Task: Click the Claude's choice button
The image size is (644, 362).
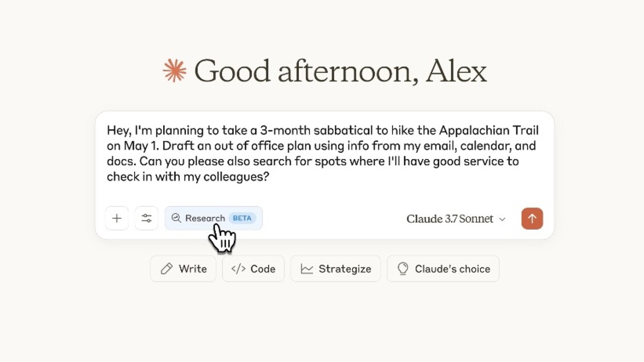Action: click(443, 269)
